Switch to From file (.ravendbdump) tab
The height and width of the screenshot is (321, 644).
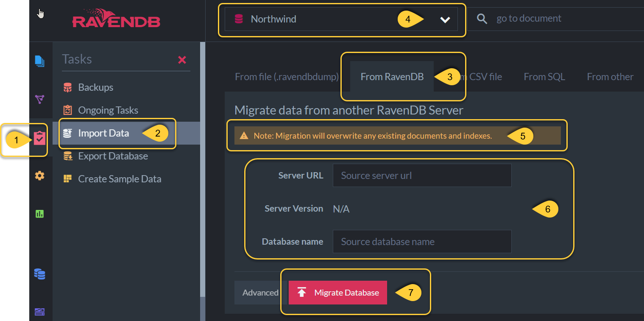tap(287, 77)
